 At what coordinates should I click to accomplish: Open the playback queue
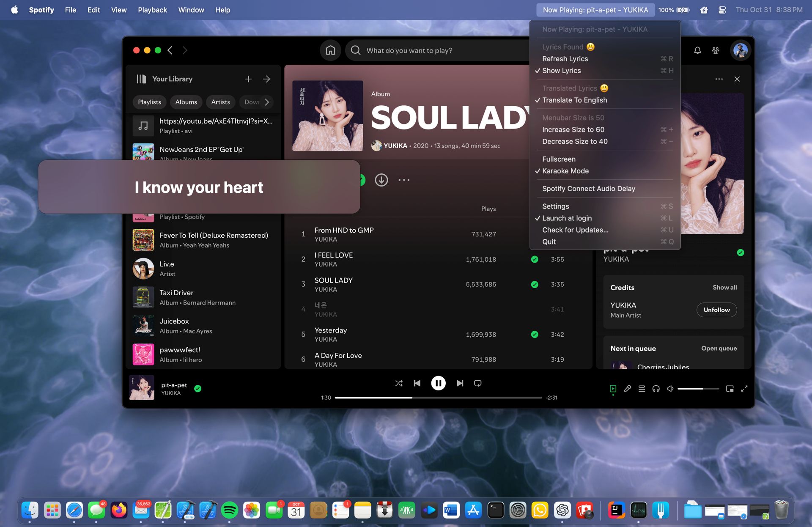pos(641,388)
